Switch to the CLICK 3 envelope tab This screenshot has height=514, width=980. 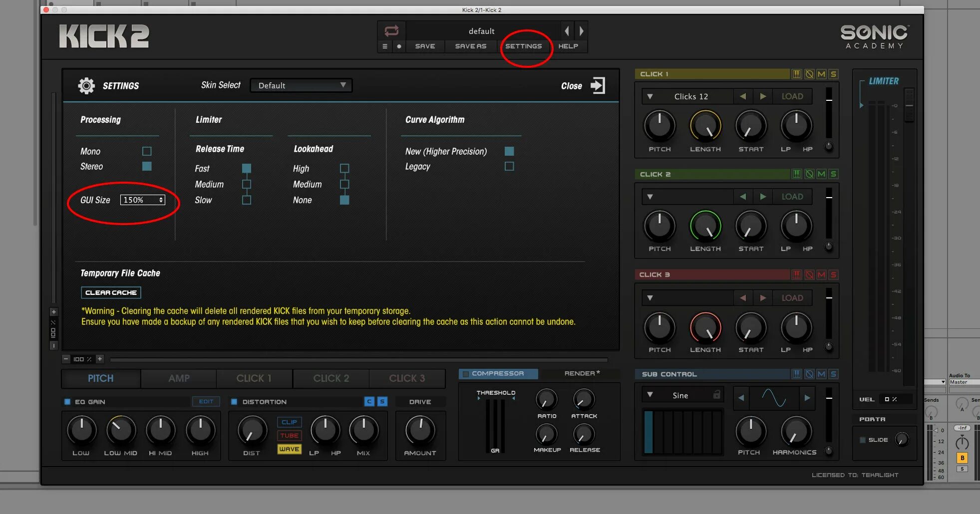(x=407, y=378)
